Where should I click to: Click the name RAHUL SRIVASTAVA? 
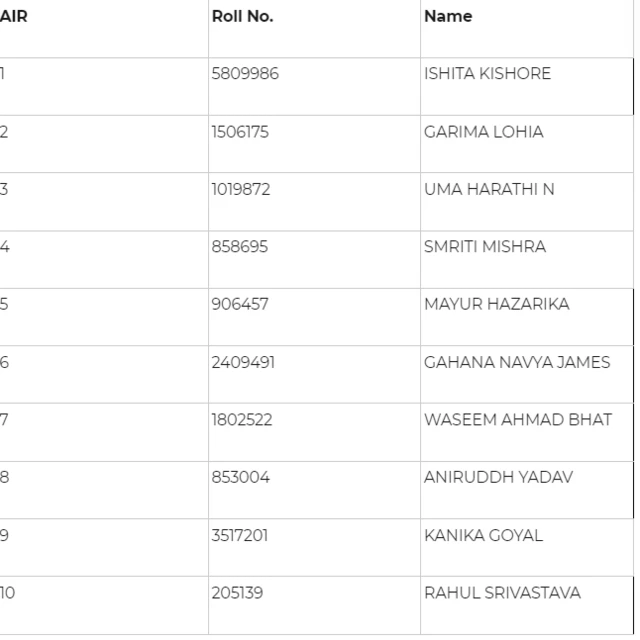pos(502,593)
